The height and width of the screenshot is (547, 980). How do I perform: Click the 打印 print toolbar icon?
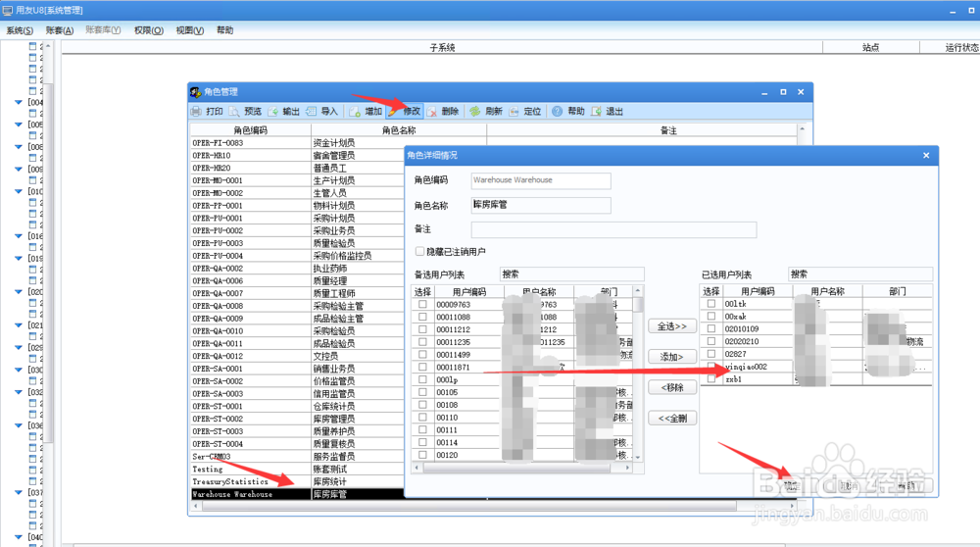point(196,112)
